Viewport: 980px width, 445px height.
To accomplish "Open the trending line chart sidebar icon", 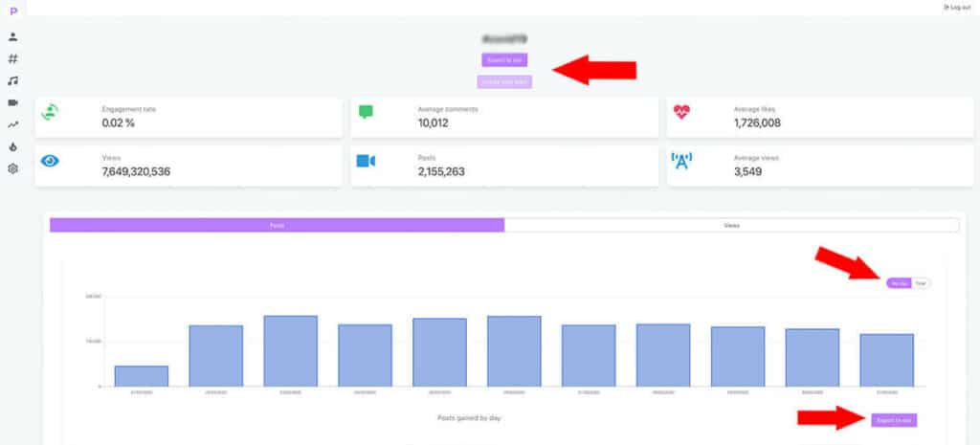I will click(12, 124).
